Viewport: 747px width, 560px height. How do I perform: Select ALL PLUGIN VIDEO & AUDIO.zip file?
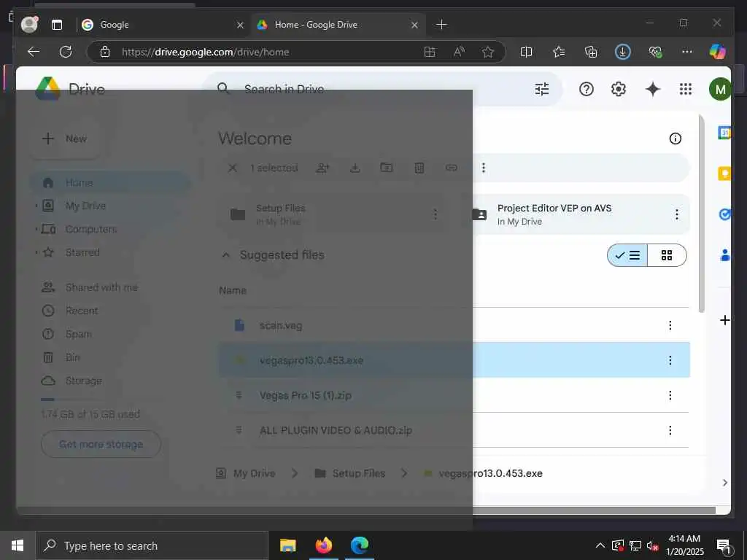pyautogui.click(x=454, y=430)
